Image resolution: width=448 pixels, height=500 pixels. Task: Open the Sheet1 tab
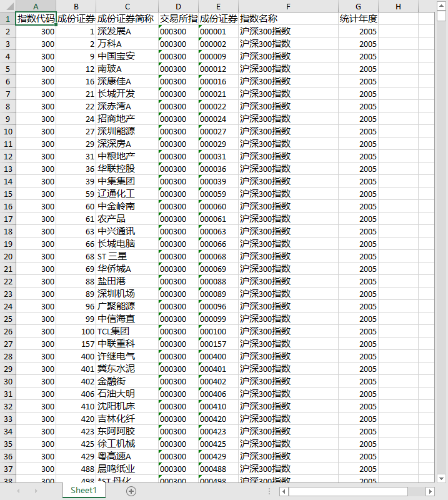tap(84, 490)
